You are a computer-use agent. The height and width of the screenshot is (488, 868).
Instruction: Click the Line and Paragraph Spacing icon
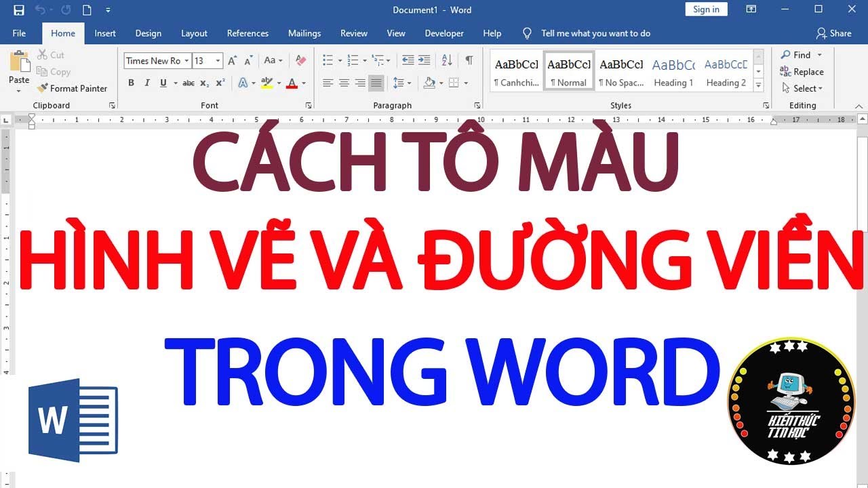[398, 83]
